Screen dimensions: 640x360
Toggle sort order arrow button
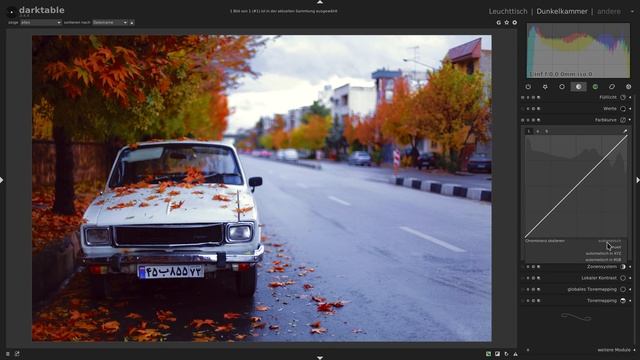[x=132, y=22]
